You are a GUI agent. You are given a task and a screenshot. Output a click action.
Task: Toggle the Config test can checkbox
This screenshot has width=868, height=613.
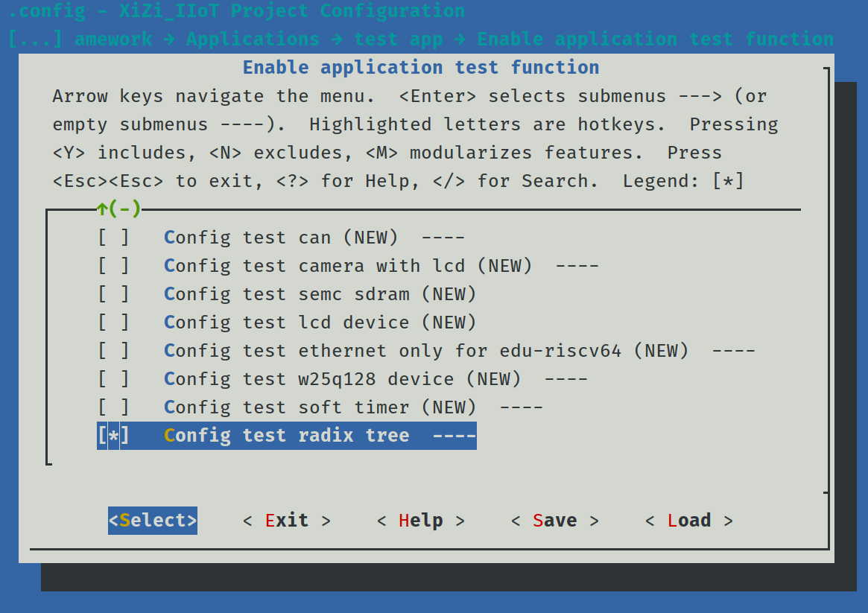(113, 238)
